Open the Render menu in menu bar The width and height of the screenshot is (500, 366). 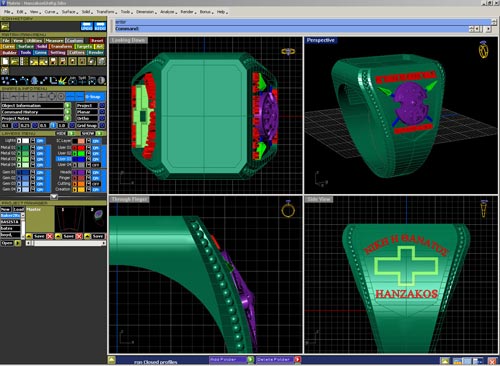187,12
